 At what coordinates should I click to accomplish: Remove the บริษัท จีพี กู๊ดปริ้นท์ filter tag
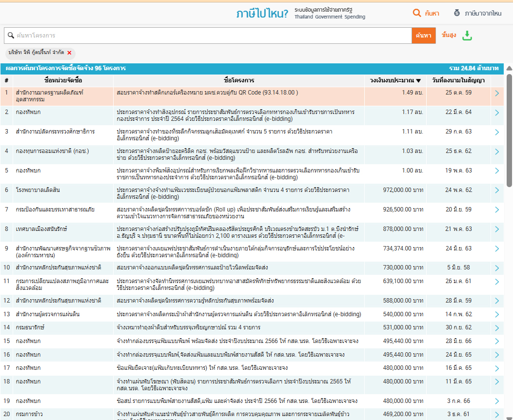[x=69, y=53]
